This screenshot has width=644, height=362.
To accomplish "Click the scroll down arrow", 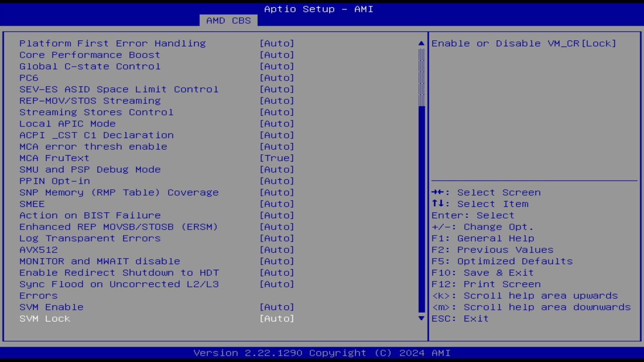I will (x=422, y=318).
